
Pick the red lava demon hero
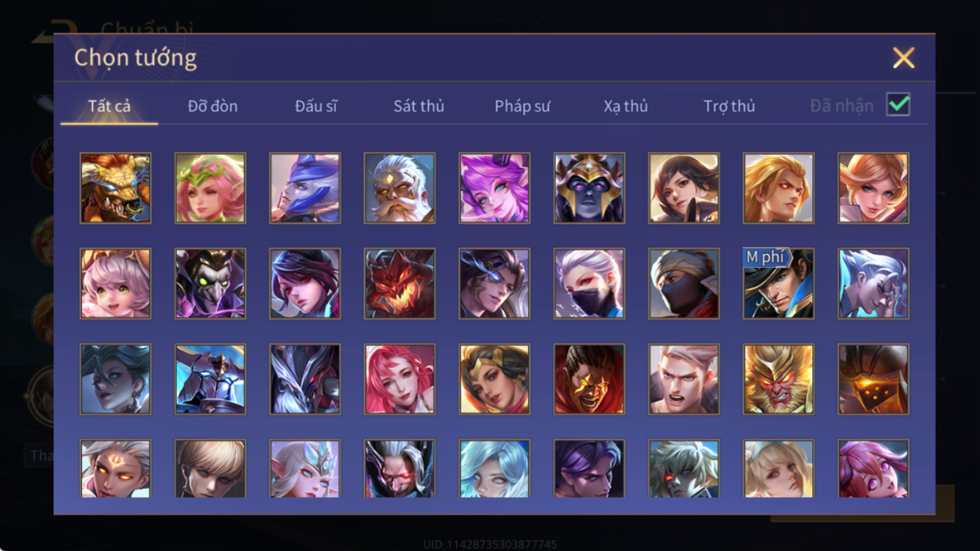click(x=399, y=284)
